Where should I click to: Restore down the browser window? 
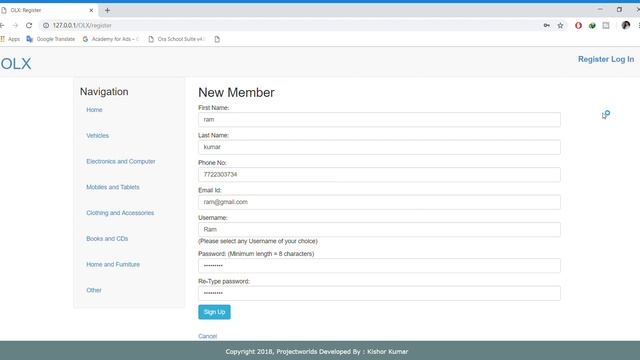tap(619, 9)
